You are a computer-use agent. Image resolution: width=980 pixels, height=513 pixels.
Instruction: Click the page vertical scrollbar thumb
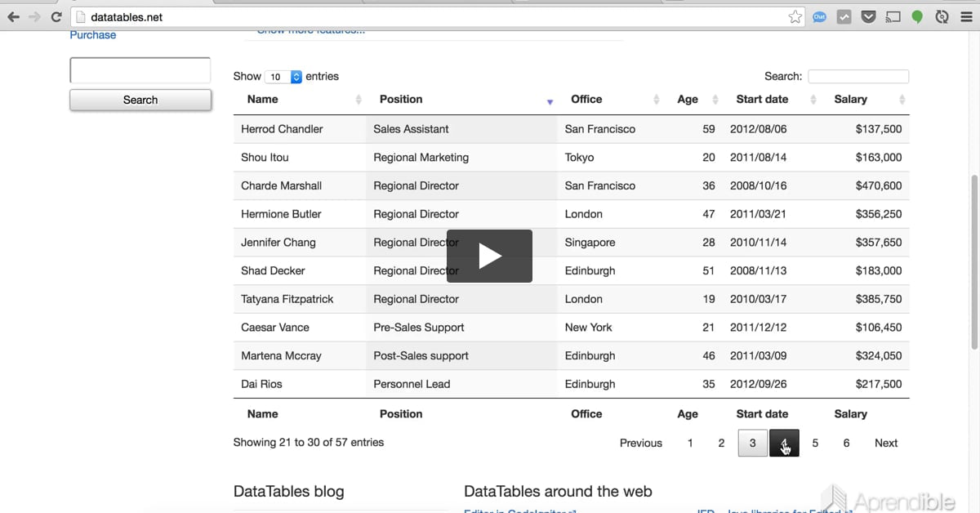pyautogui.click(x=973, y=261)
